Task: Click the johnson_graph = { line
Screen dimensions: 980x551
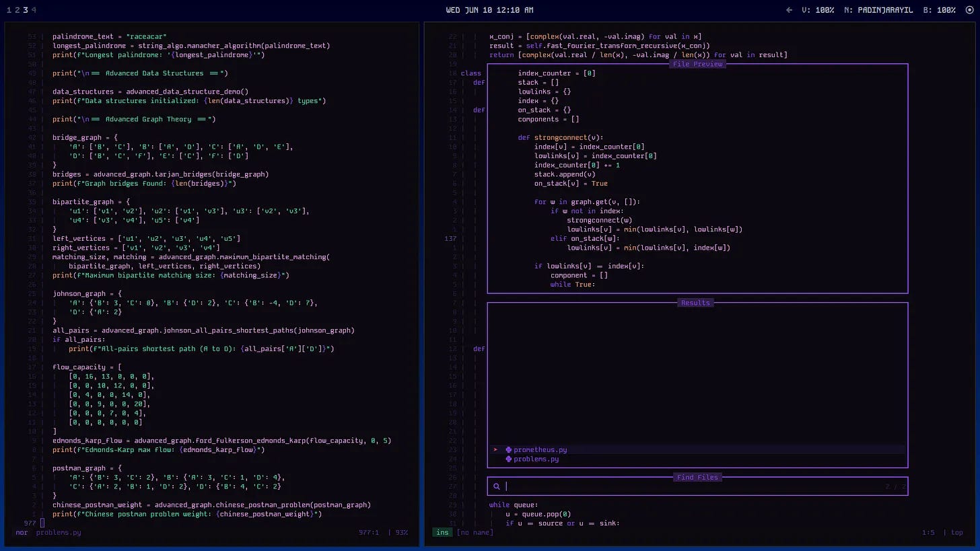Action: (87, 294)
